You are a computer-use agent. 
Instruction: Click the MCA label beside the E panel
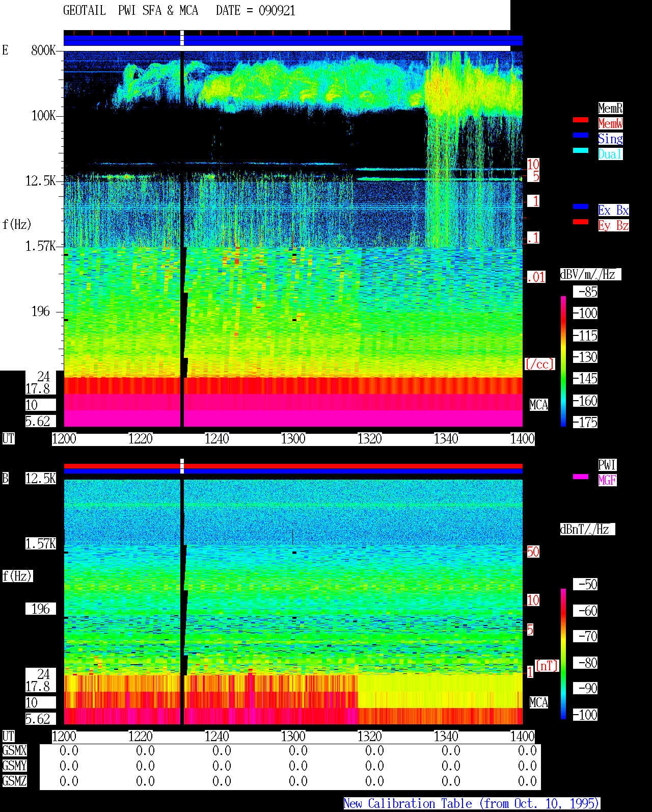pyautogui.click(x=539, y=405)
